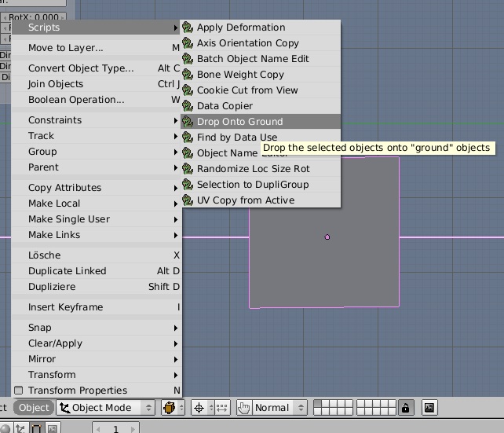Expand the Track submenu
Image resolution: width=504 pixels, height=433 pixels.
(97, 136)
